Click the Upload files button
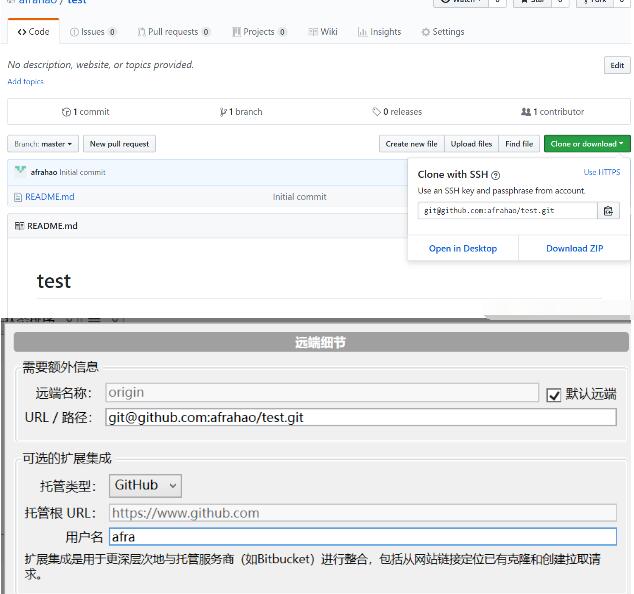This screenshot has width=634, height=594. point(471,144)
